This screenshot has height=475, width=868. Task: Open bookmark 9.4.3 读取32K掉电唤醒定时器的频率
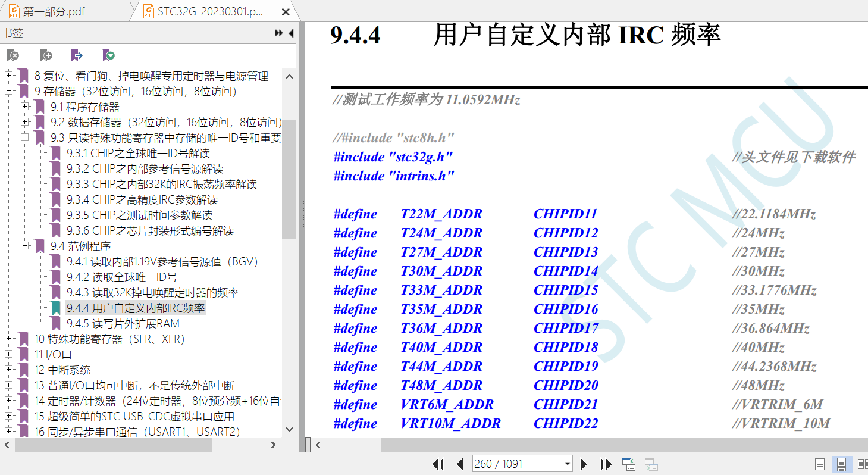pos(152,293)
